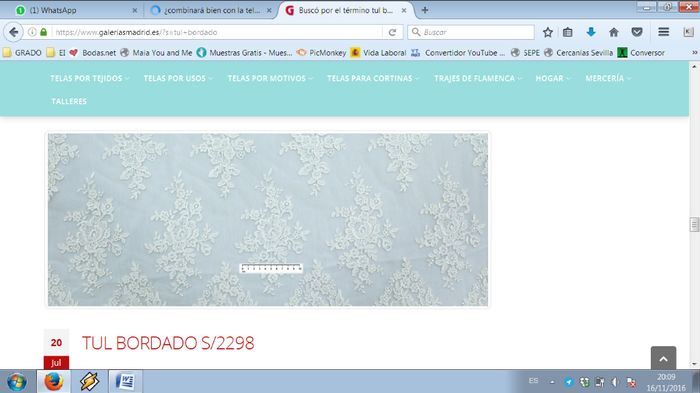Open the PicMonkey bookmark

(x=321, y=53)
